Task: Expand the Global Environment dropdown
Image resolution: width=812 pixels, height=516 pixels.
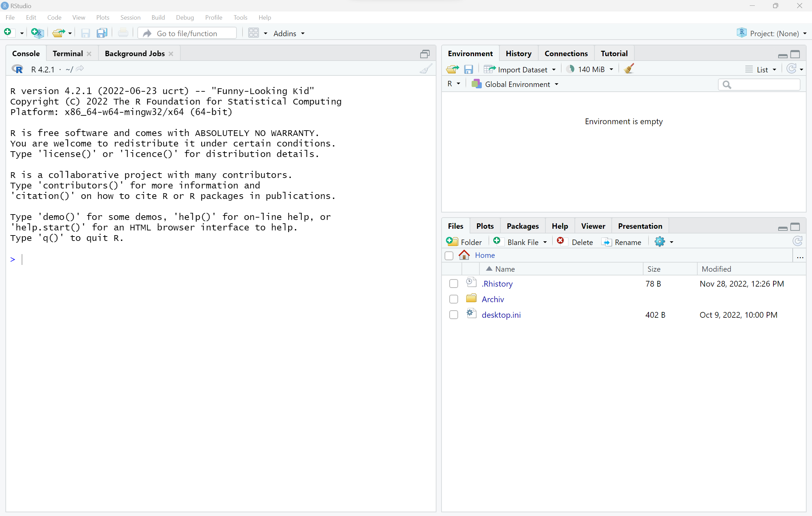Action: point(517,84)
